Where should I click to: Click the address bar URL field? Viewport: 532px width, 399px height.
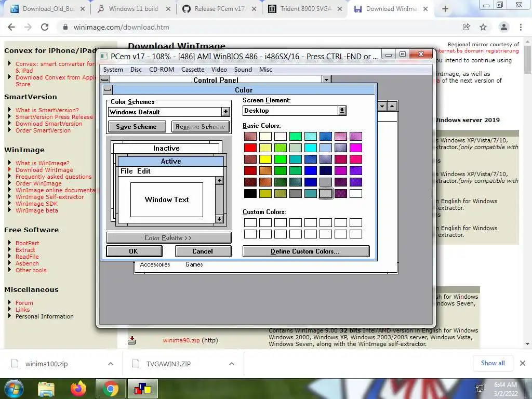coord(261,27)
